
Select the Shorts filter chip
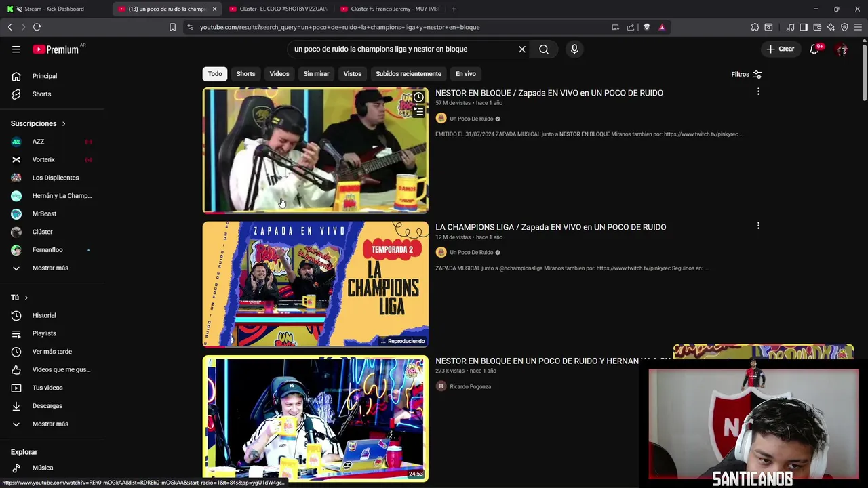[245, 74]
